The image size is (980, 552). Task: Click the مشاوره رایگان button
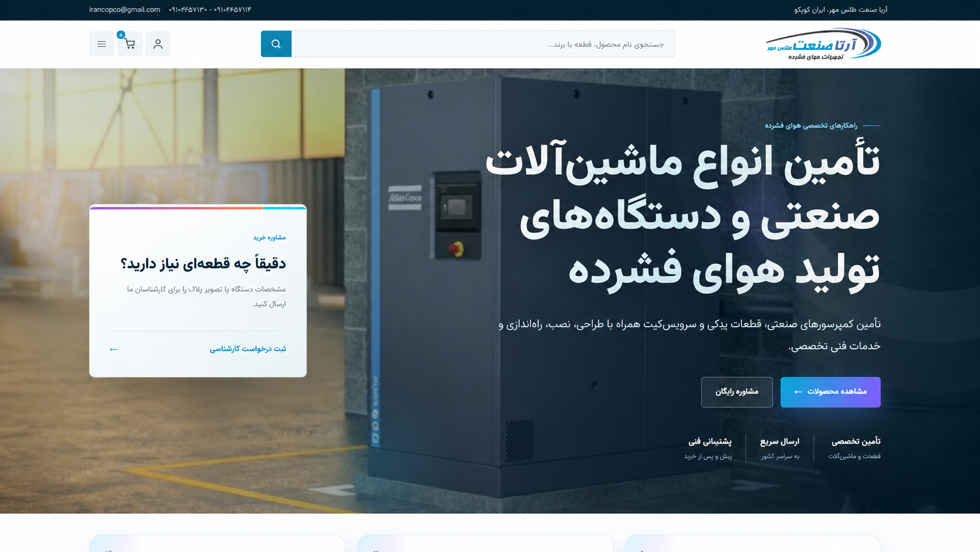click(x=737, y=392)
